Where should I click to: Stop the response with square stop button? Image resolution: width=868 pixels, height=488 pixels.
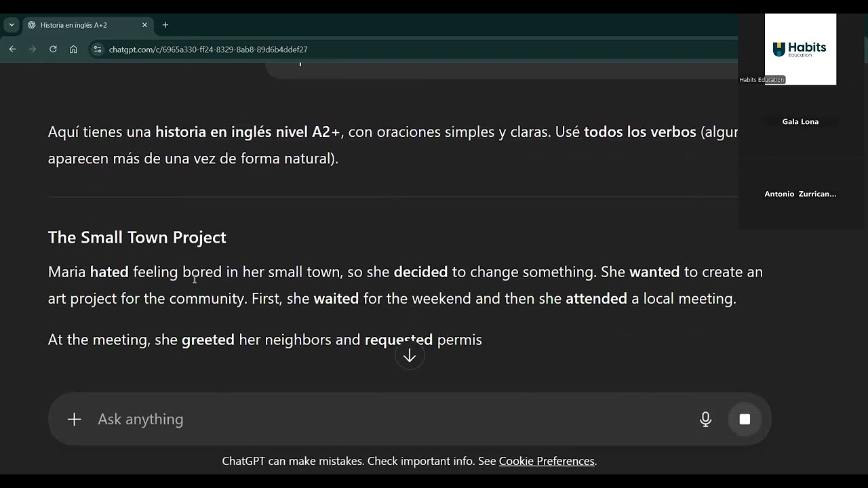coord(745,419)
